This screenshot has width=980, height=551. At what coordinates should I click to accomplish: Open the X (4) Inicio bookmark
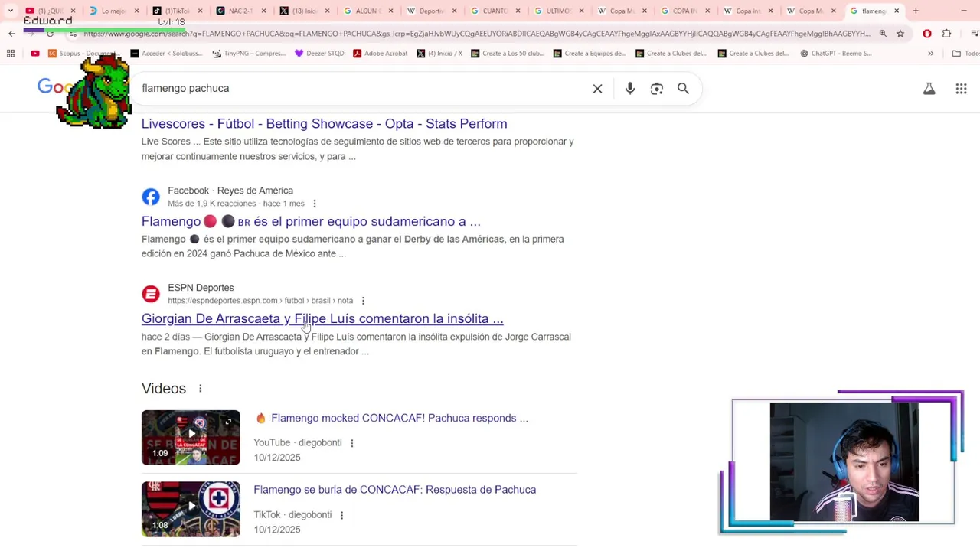pyautogui.click(x=440, y=54)
